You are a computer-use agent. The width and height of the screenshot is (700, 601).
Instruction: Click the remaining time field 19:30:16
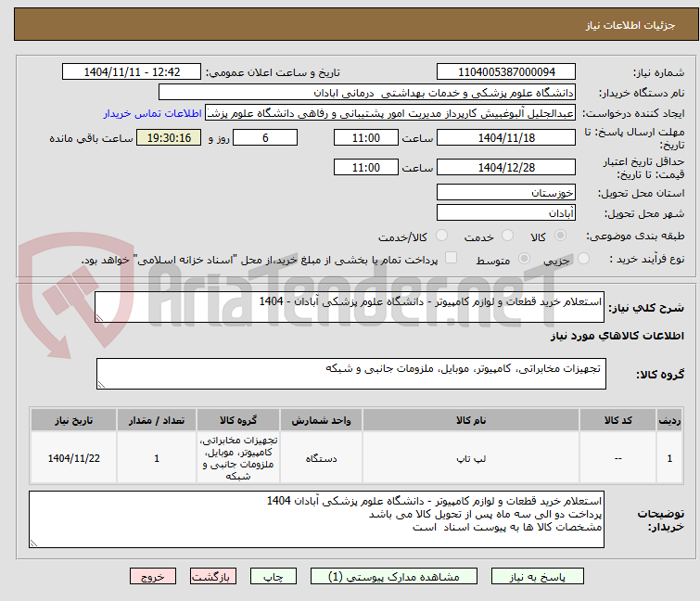169,137
